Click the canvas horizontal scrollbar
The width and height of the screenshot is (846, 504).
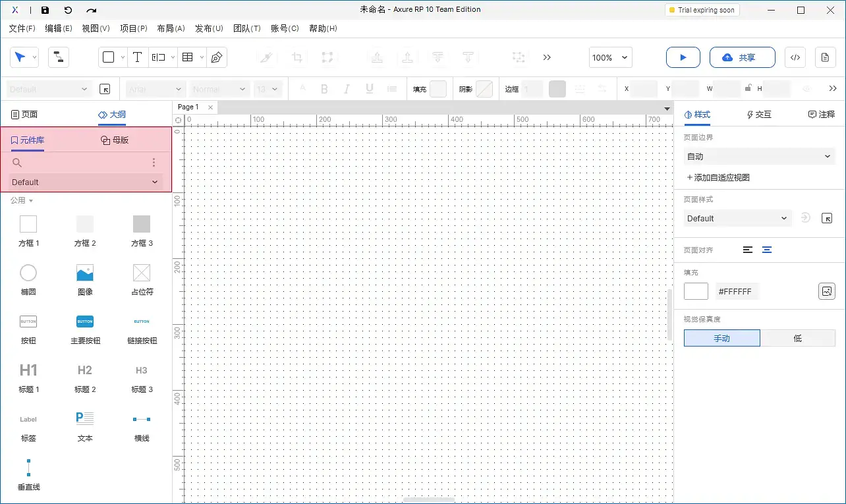[x=428, y=501]
